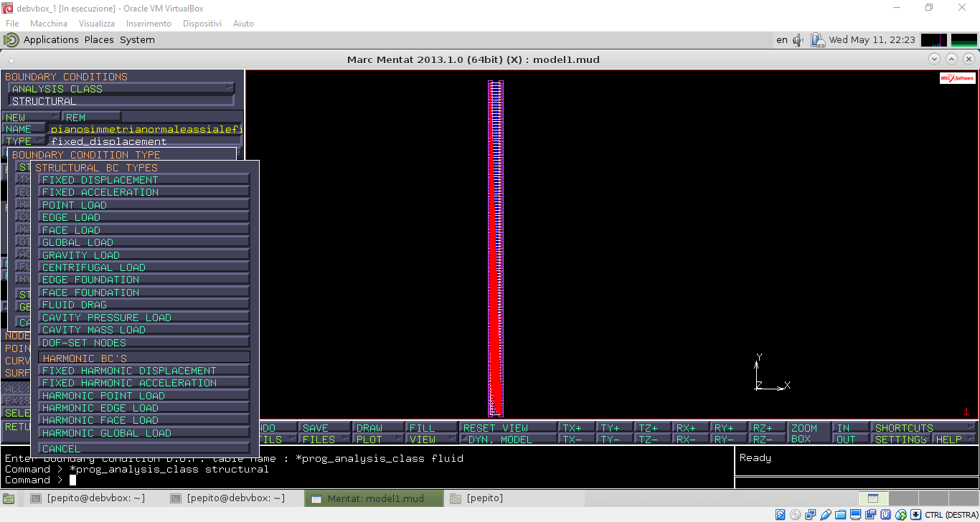Image resolution: width=980 pixels, height=522 pixels.
Task: Click the Command prompt input line
Action: [359, 480]
